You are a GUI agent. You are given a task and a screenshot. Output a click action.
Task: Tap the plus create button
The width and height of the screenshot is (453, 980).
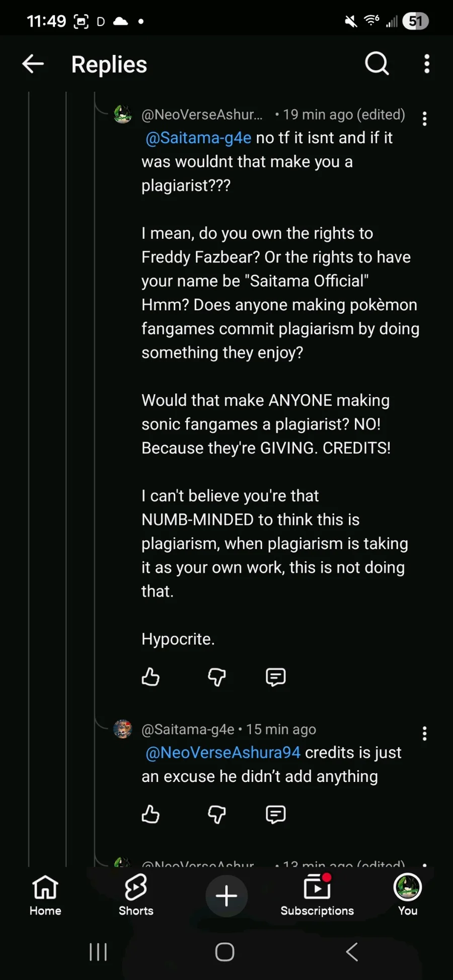pyautogui.click(x=226, y=896)
